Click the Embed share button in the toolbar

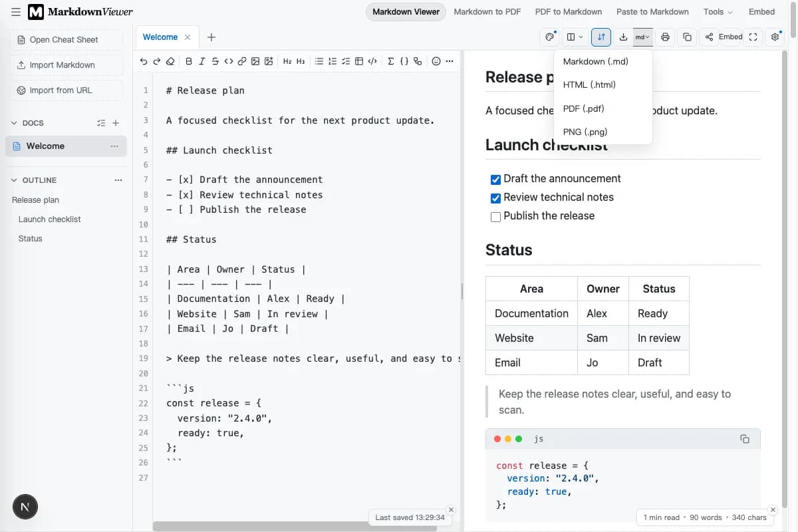[722, 37]
